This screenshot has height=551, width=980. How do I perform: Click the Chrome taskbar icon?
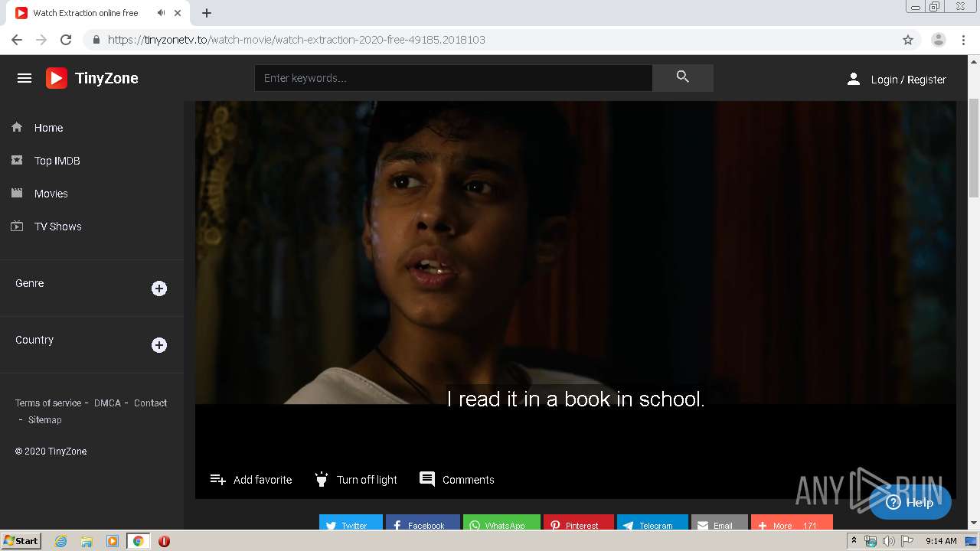click(x=138, y=541)
